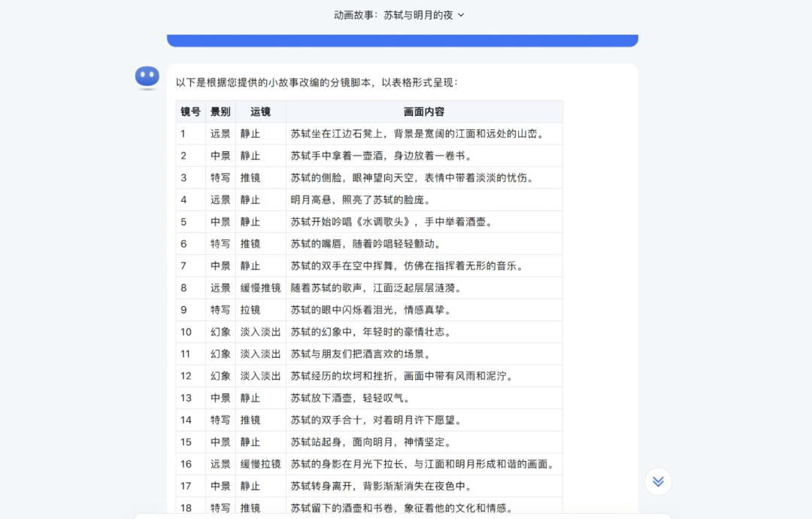Screen dimensions: 812x519
Task: Click the scroll-to-bottom double chevron button
Action: point(658,481)
